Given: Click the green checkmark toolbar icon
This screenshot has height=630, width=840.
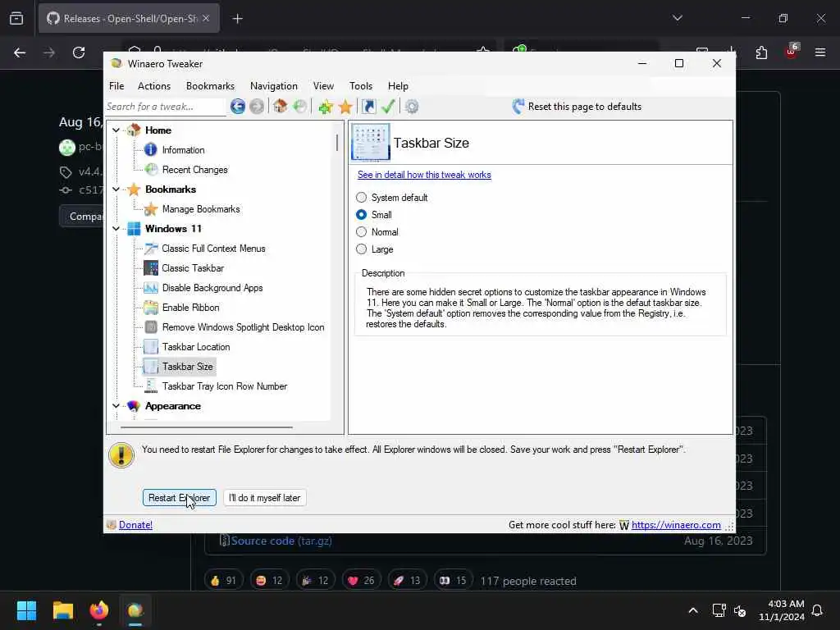Looking at the screenshot, I should click(x=388, y=107).
